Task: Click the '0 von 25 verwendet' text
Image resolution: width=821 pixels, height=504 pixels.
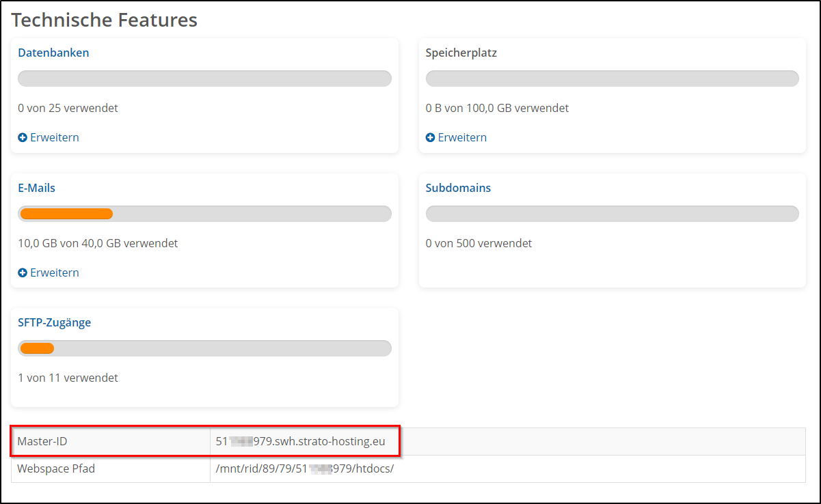Action: click(68, 109)
